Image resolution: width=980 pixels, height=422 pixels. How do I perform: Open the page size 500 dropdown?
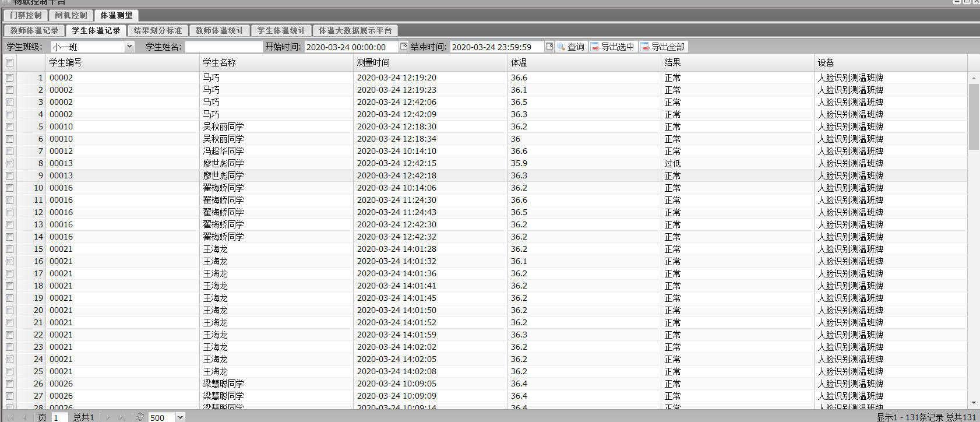181,417
